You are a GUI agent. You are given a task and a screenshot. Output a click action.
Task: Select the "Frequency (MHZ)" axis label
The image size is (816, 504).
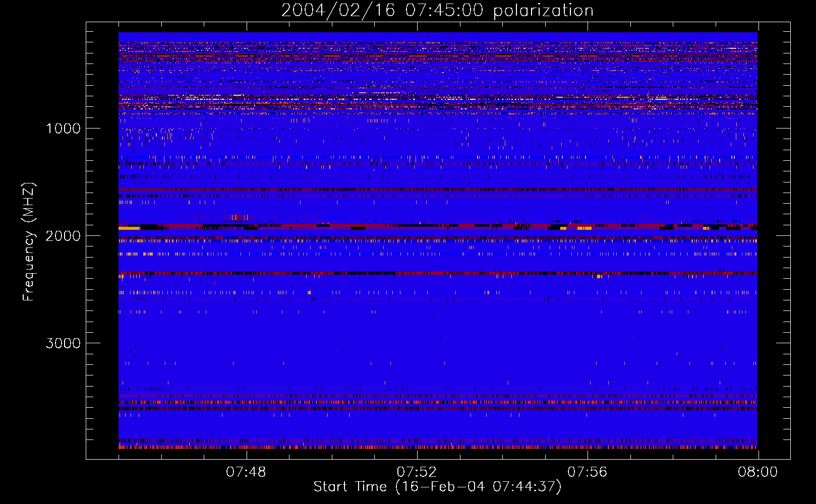(x=29, y=242)
